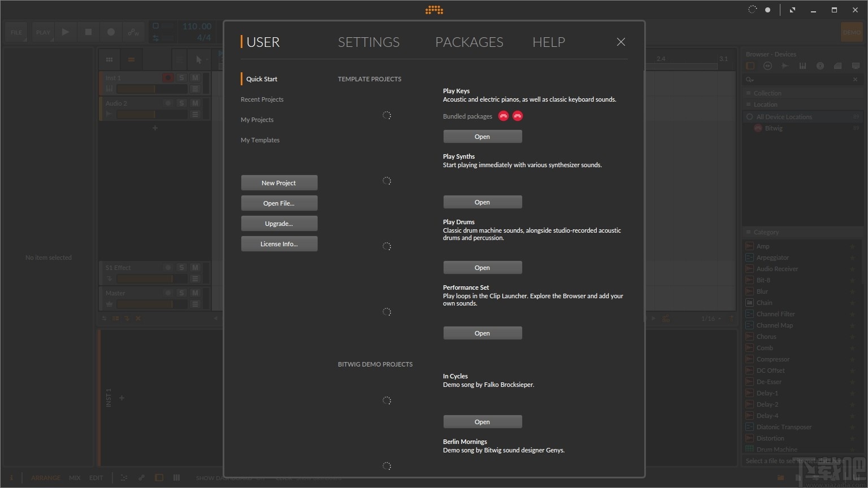Start playback with the transport Play button
This screenshot has width=868, height=488.
(x=66, y=32)
